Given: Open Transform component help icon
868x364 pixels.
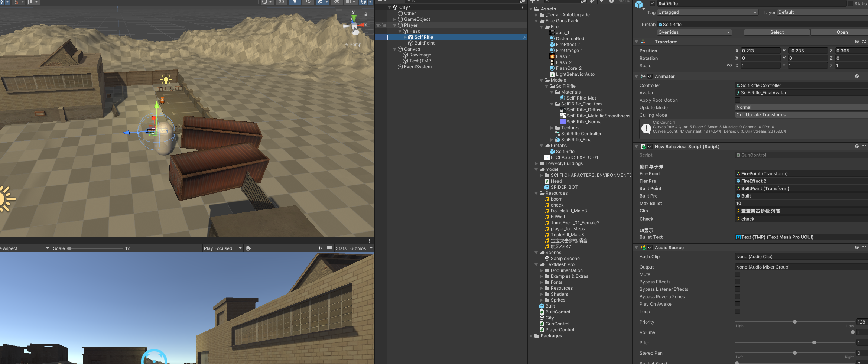Looking at the screenshot, I should [856, 42].
